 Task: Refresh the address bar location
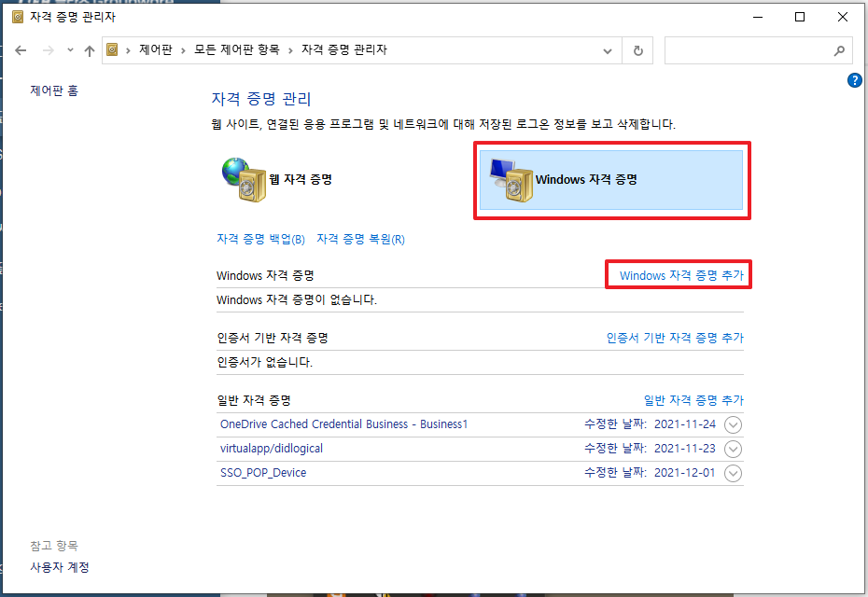pos(638,50)
